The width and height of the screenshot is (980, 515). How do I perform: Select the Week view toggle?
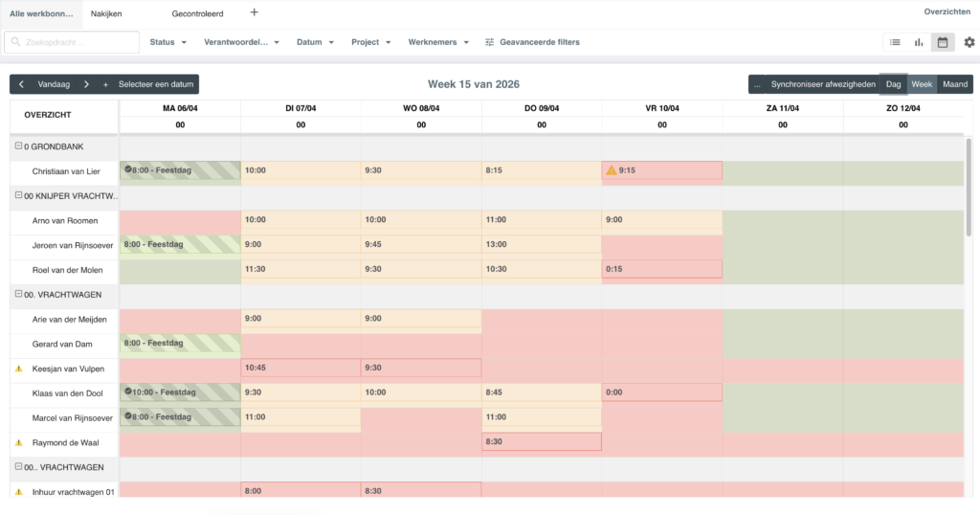click(922, 84)
